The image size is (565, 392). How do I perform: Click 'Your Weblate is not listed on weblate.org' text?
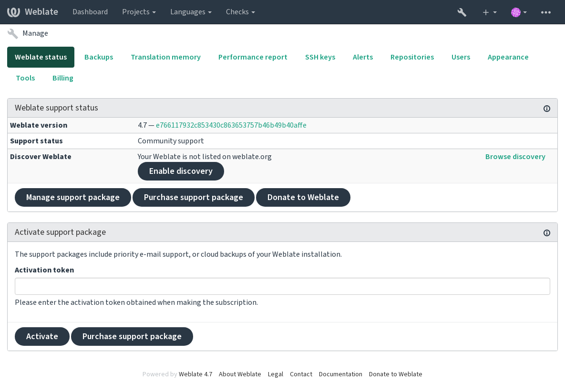[205, 157]
